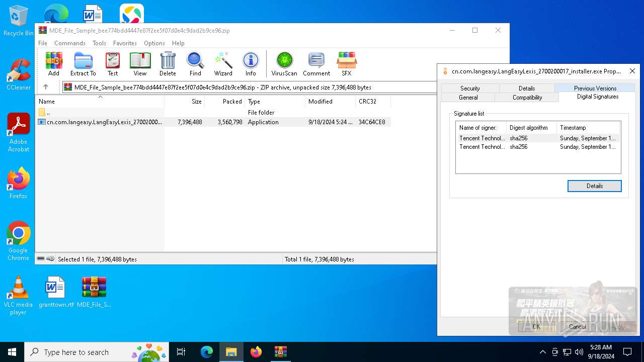Viewport: 644px width, 362px height.
Task: Click Firefox icon in the taskbar
Action: tap(256, 352)
